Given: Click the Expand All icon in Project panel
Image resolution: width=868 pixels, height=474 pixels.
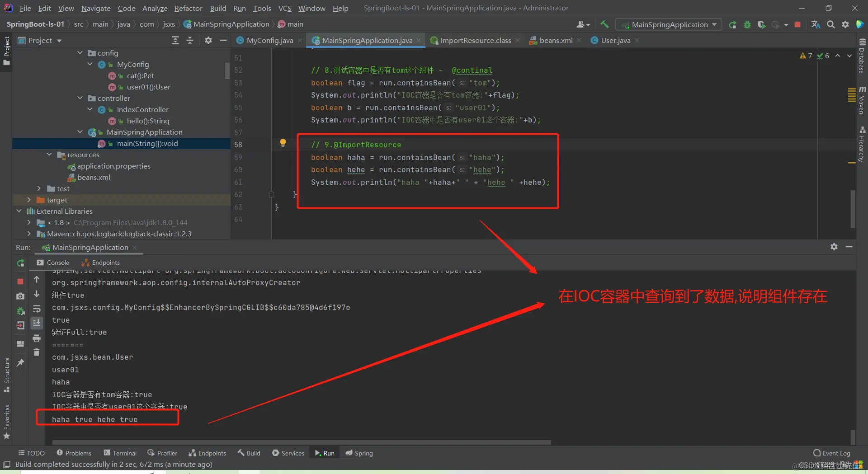Looking at the screenshot, I should 175,40.
